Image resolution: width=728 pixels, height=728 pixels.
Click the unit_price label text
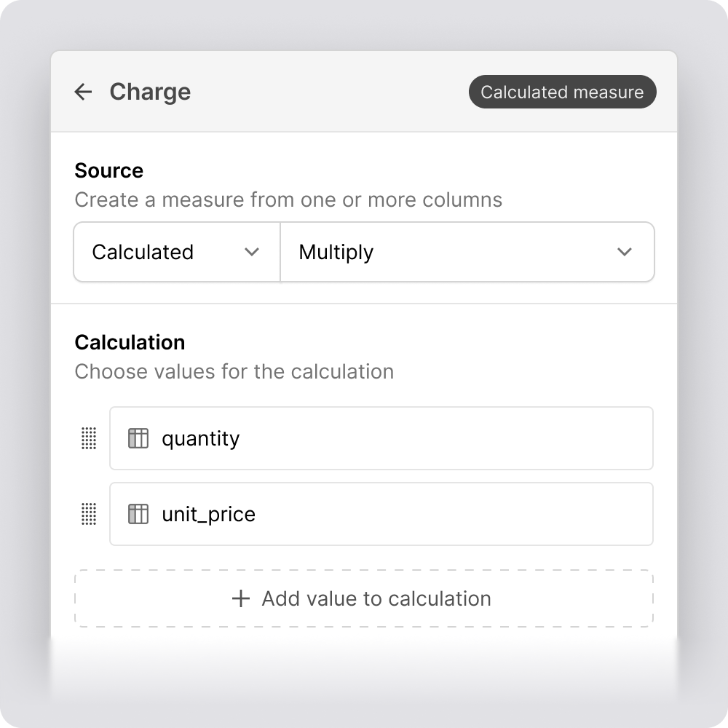[208, 514]
